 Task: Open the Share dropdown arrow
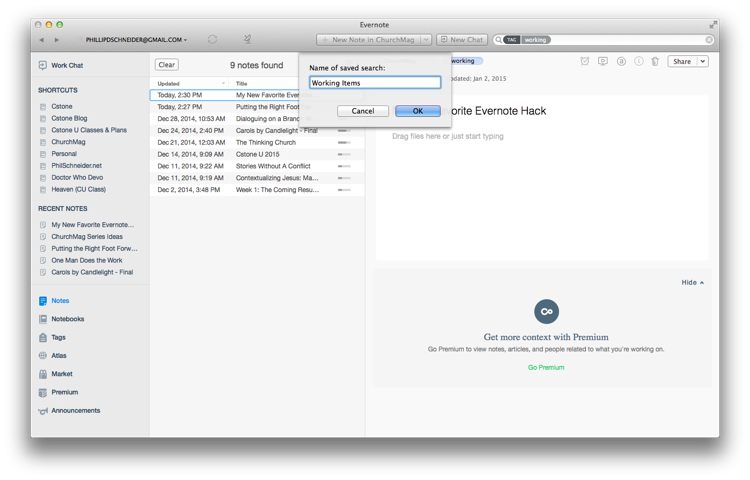pyautogui.click(x=703, y=61)
